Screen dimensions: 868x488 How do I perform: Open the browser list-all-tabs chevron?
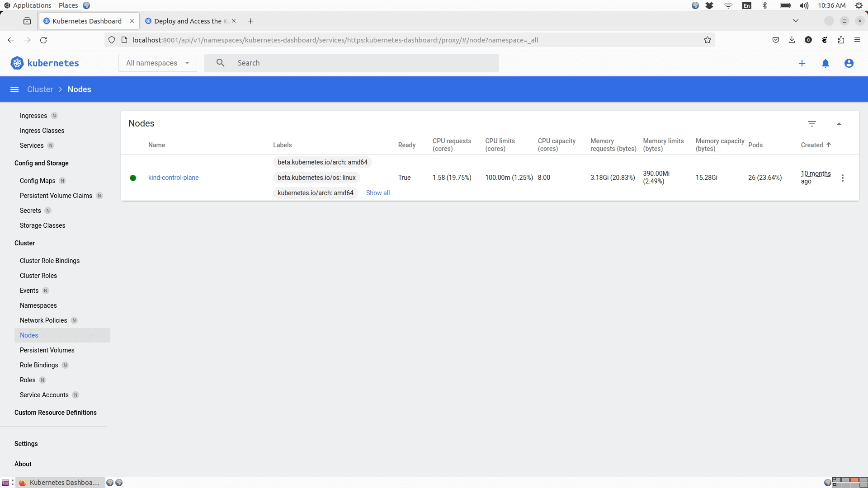[x=796, y=21]
